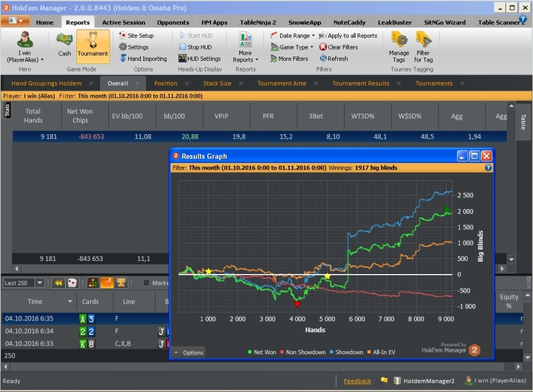Click the Cards column header
This screenshot has height=392, width=533.
[90, 301]
